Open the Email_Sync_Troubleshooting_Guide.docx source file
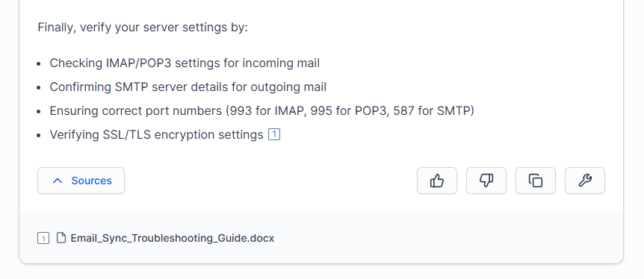 [172, 238]
